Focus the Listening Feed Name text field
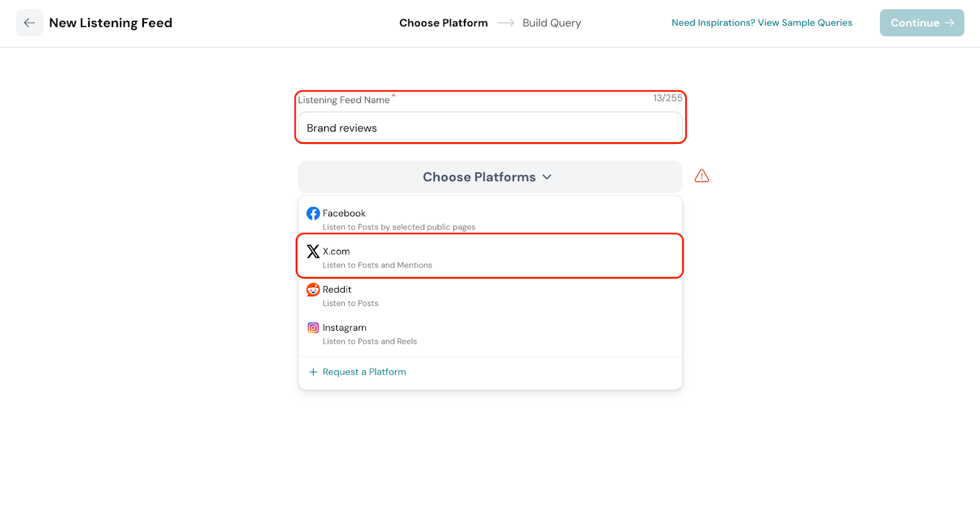 (490, 128)
